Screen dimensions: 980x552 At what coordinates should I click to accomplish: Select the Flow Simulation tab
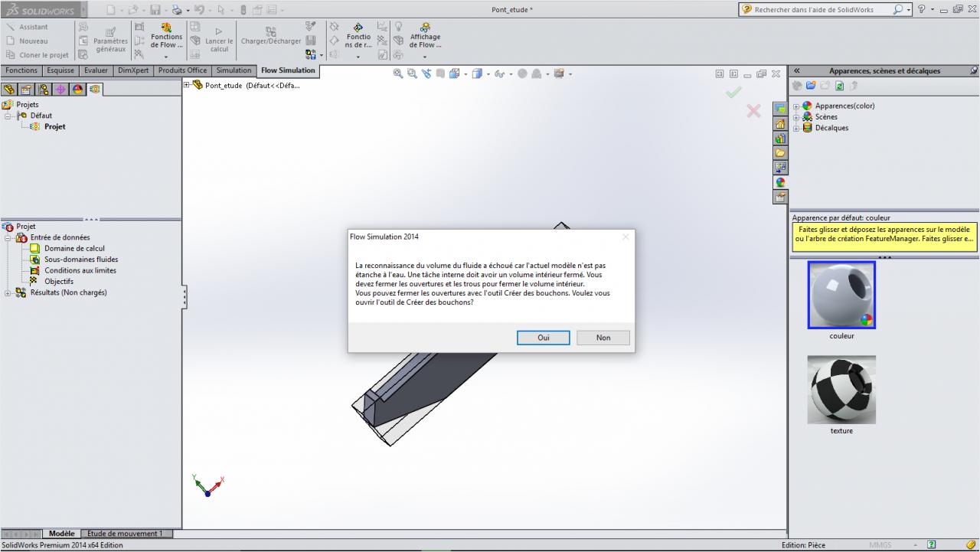pos(288,70)
